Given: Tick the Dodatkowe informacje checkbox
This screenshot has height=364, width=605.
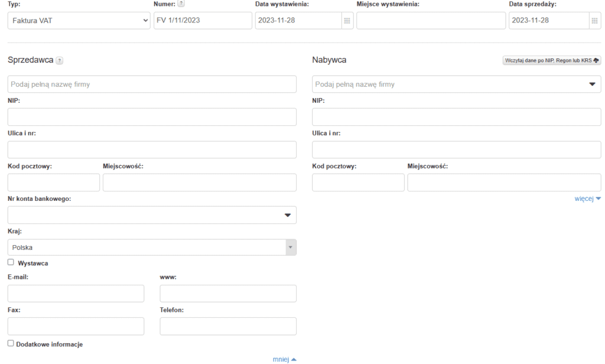Looking at the screenshot, I should click(x=11, y=343).
